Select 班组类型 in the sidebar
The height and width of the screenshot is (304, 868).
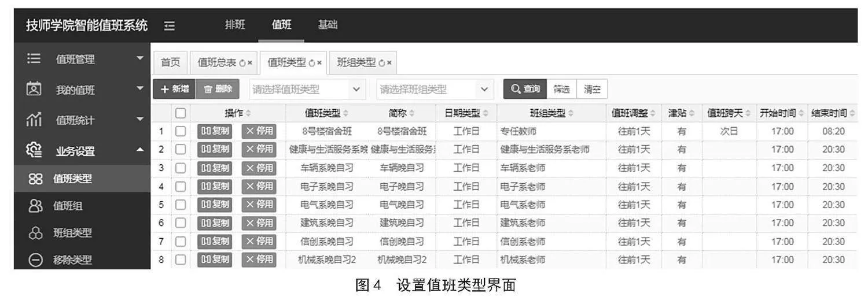(82, 233)
